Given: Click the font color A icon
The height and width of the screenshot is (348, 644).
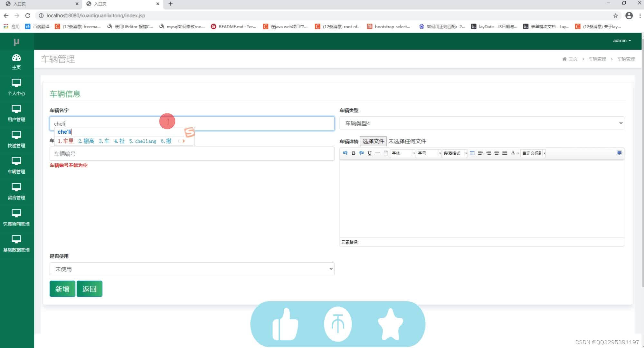Looking at the screenshot, I should click(x=513, y=153).
